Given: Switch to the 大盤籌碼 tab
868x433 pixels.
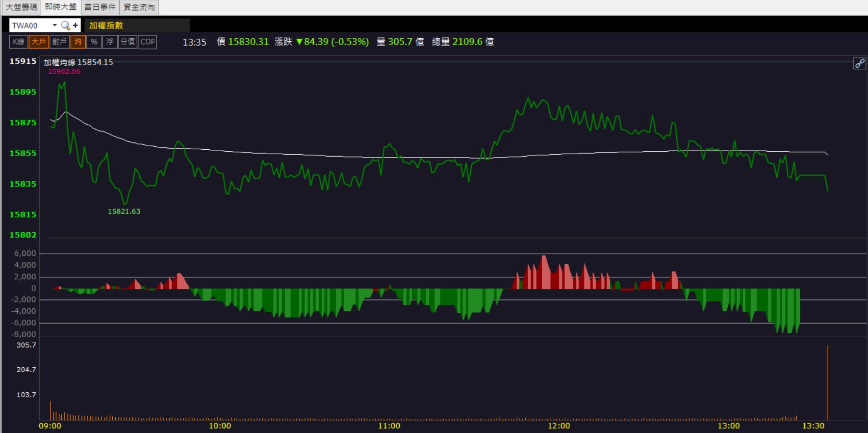Looking at the screenshot, I should tap(21, 7).
